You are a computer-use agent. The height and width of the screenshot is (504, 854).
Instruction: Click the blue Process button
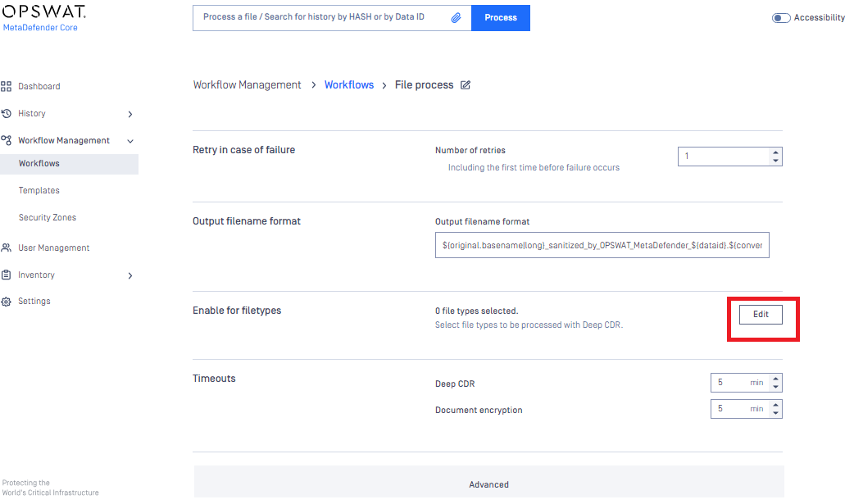pyautogui.click(x=500, y=17)
